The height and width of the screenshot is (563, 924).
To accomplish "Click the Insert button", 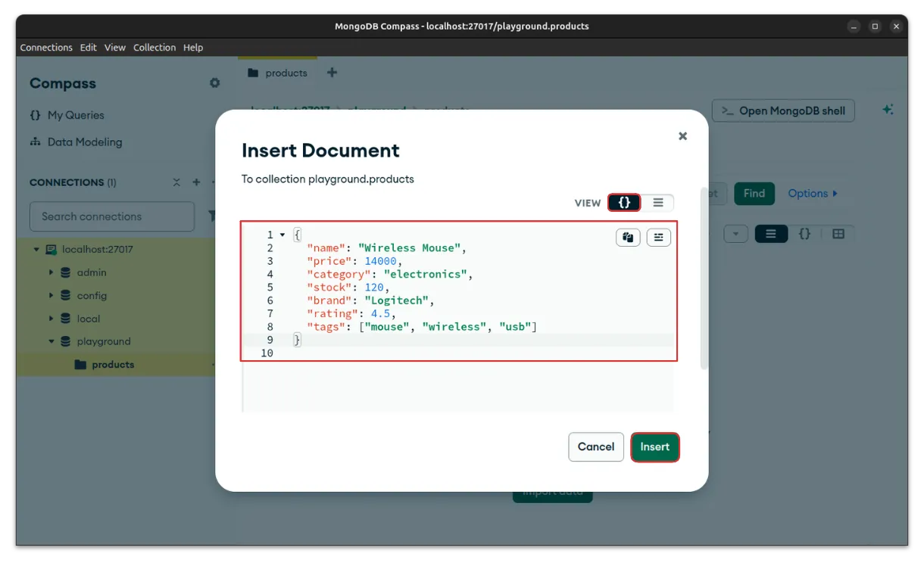I will click(x=654, y=447).
